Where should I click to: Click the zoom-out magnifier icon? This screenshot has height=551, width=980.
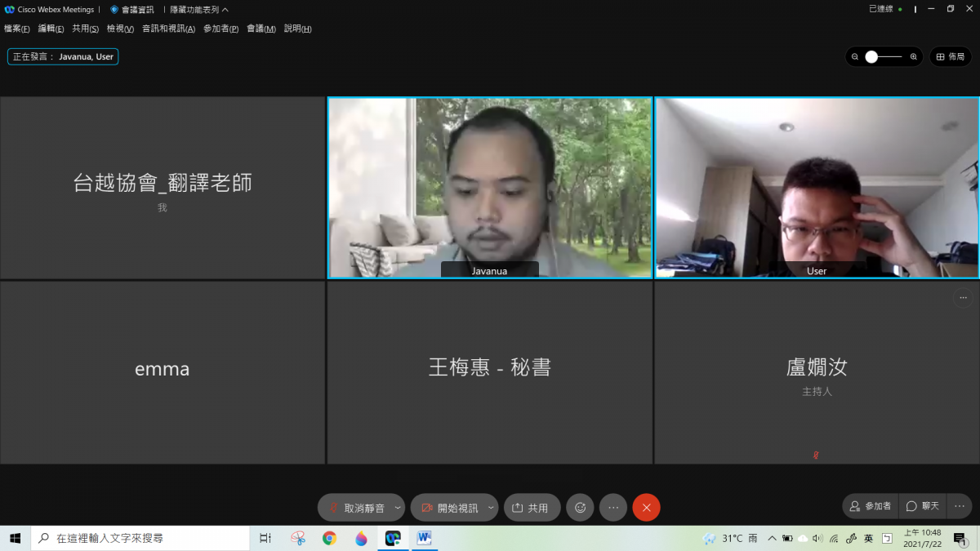click(855, 57)
